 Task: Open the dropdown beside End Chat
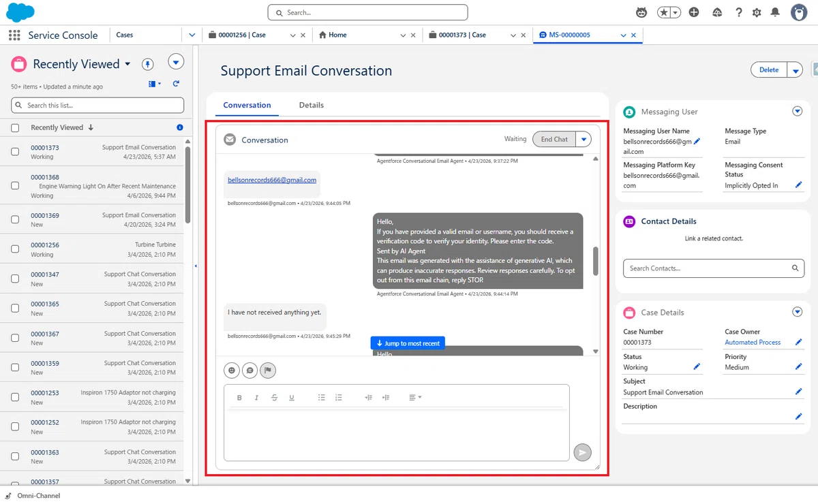[x=584, y=139]
